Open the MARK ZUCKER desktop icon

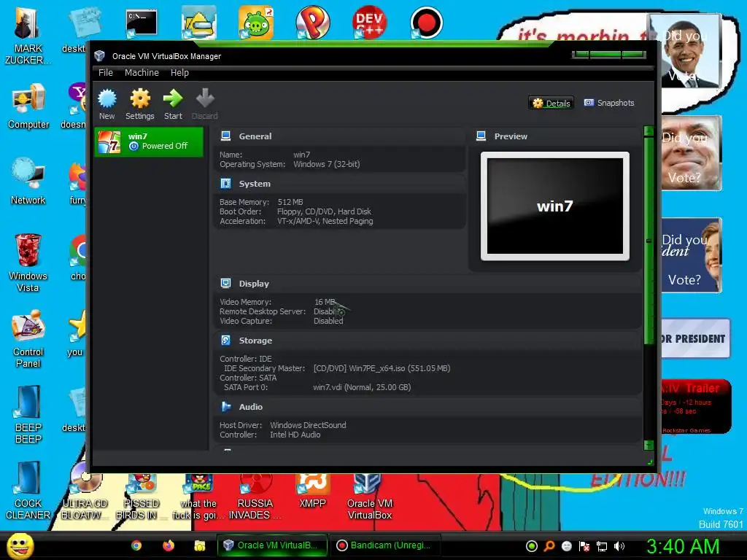coord(28,36)
